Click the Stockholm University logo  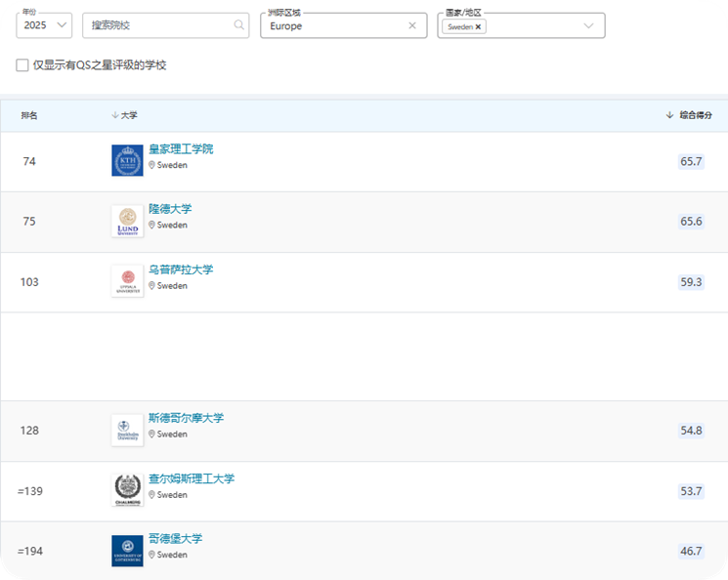pos(127,431)
